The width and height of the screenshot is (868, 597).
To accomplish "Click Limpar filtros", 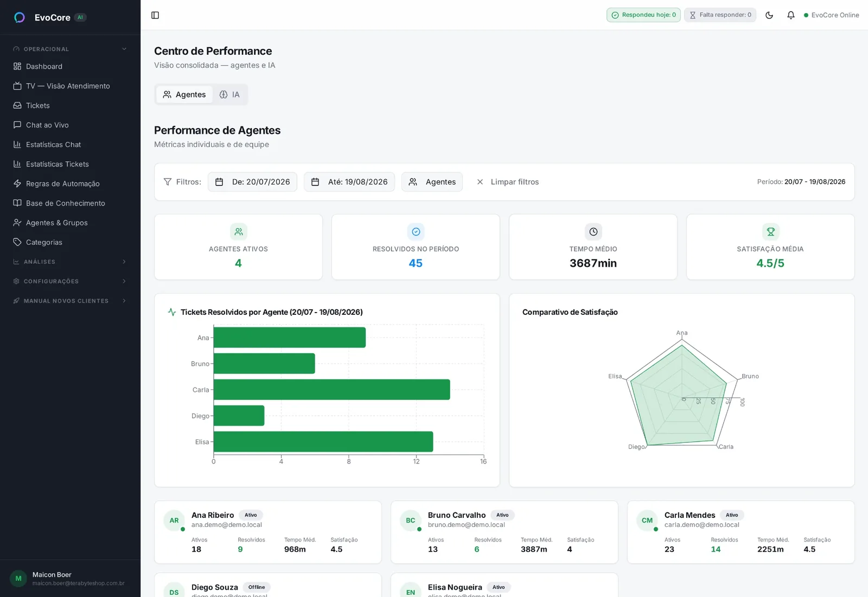I will click(508, 182).
